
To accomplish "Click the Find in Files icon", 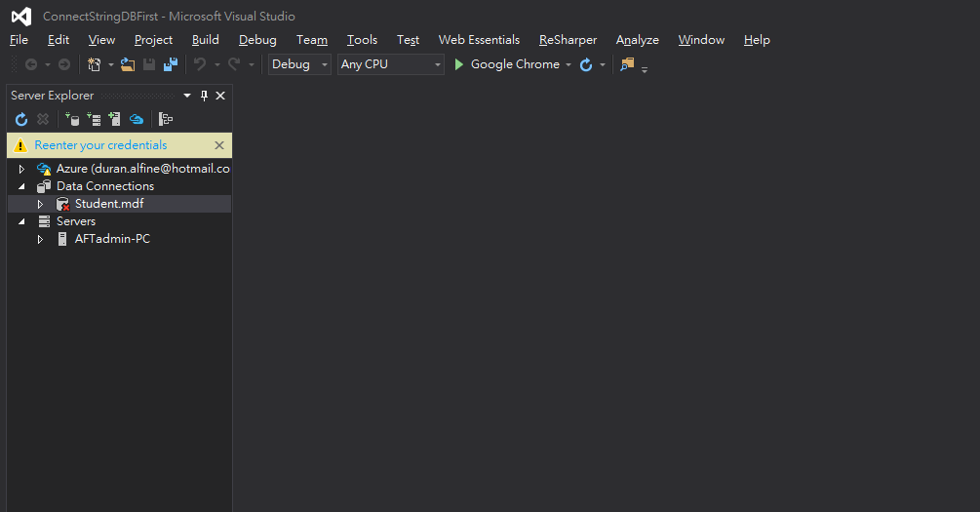I will (x=627, y=64).
